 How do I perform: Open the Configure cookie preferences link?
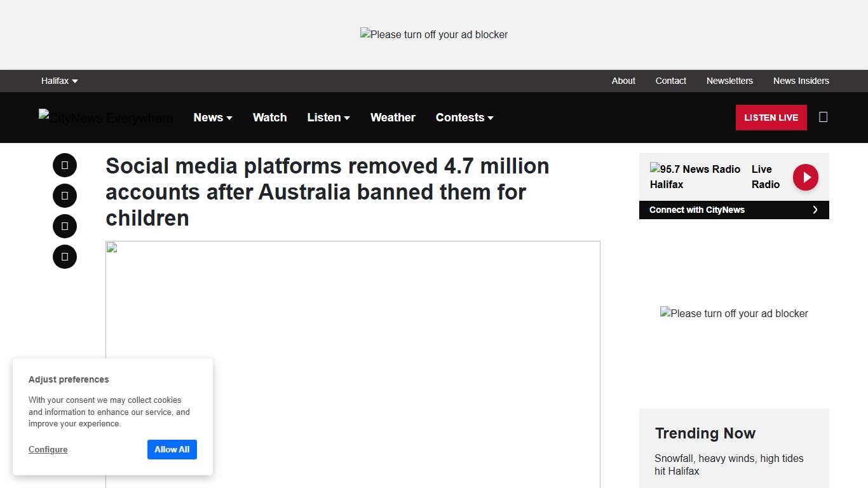tap(48, 449)
